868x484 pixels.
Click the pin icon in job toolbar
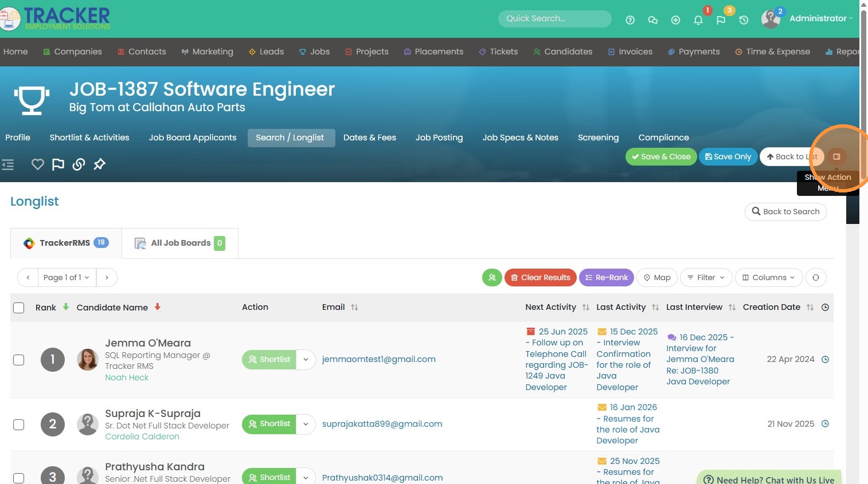[100, 164]
